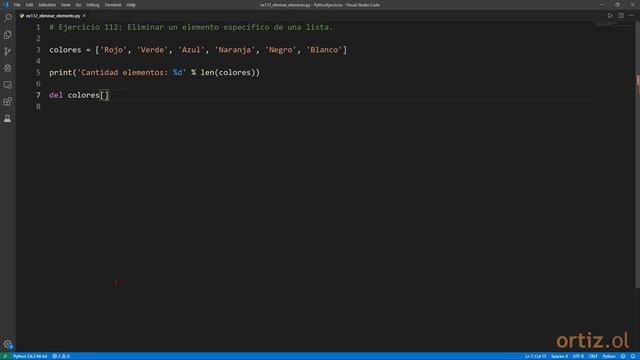The width and height of the screenshot is (640, 360).
Task: Click the line number 5 in the gutter
Action: [x=38, y=73]
